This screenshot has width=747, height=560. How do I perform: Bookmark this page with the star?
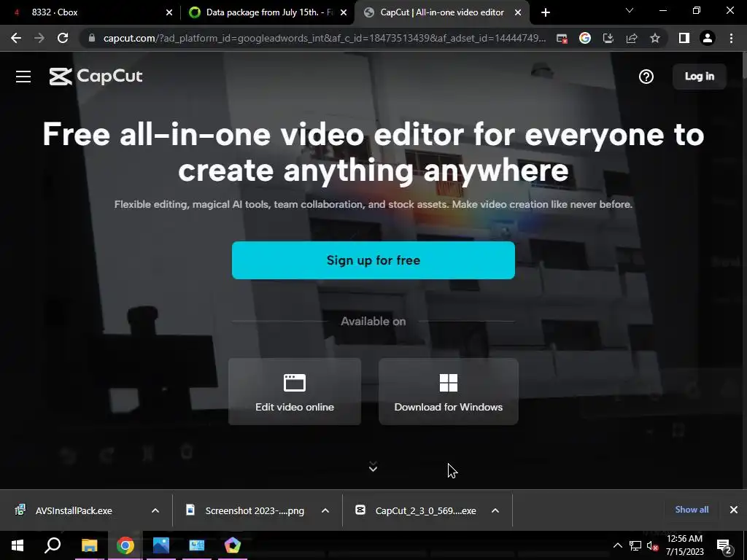[x=655, y=38]
